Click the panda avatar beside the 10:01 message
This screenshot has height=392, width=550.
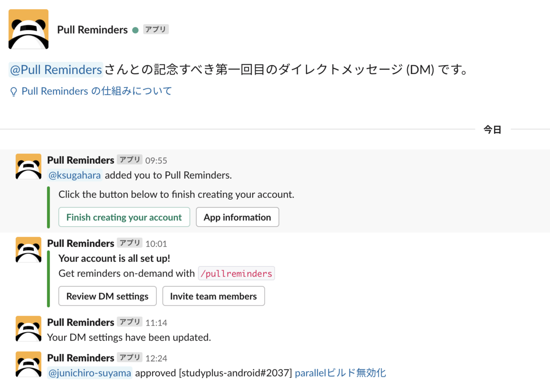[28, 250]
